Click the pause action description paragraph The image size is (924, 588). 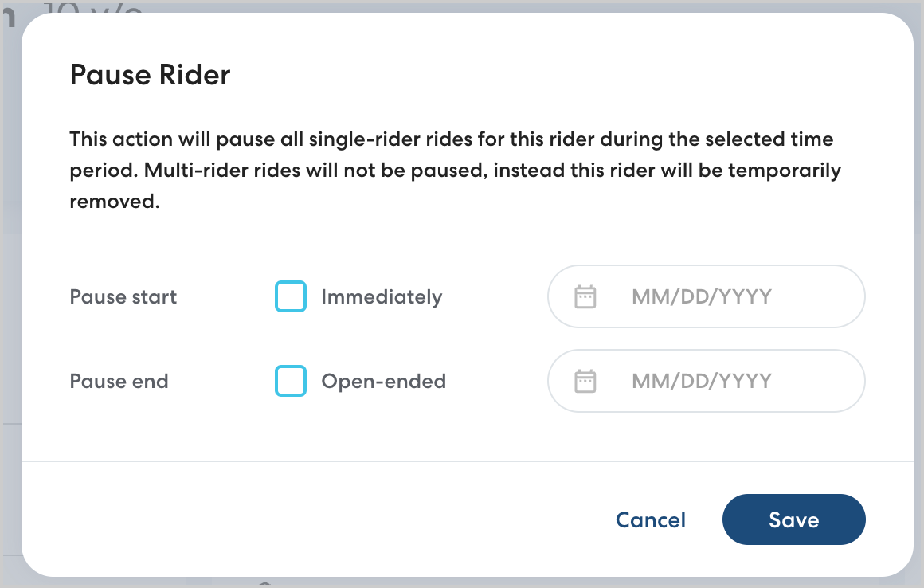tap(454, 171)
